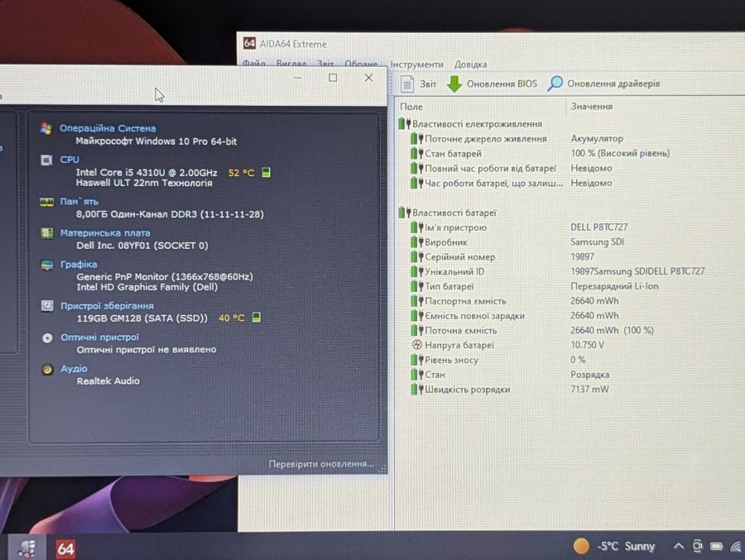Open the Пристрої зберігання section link
Viewport: 745px width, 560px height.
click(x=107, y=306)
